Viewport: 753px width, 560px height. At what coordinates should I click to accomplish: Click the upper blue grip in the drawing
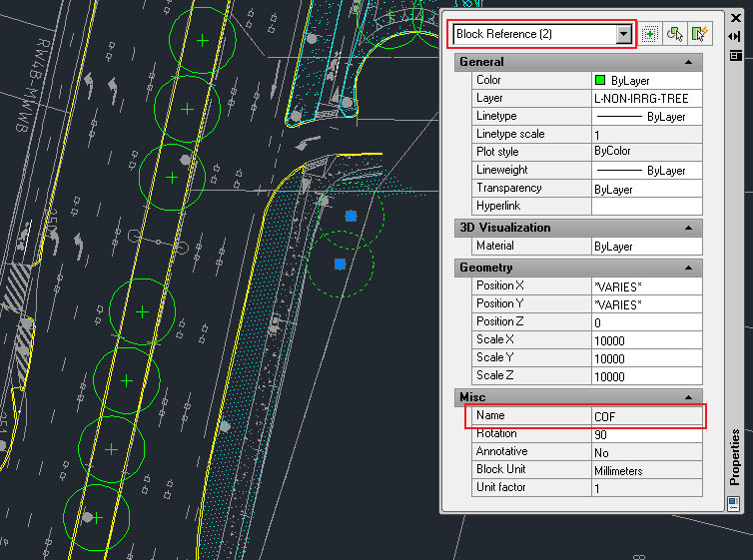pos(351,216)
